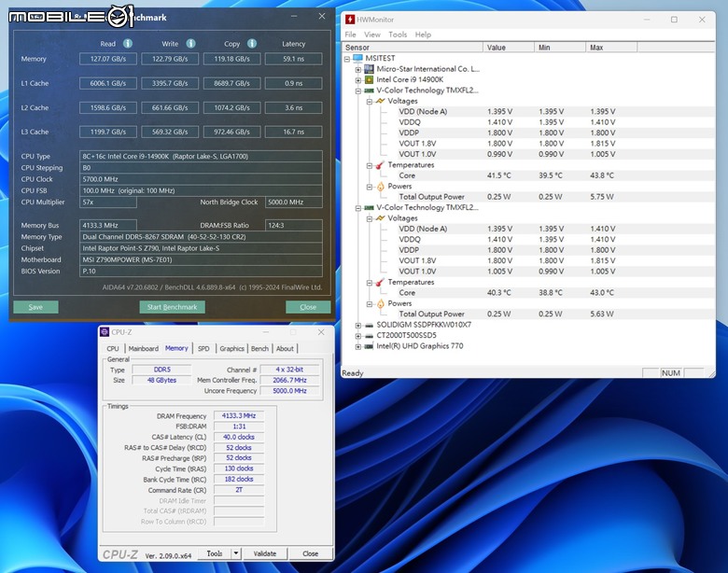The image size is (728, 573).
Task: Click the Read info icon in AIDA64
Action: (x=128, y=44)
